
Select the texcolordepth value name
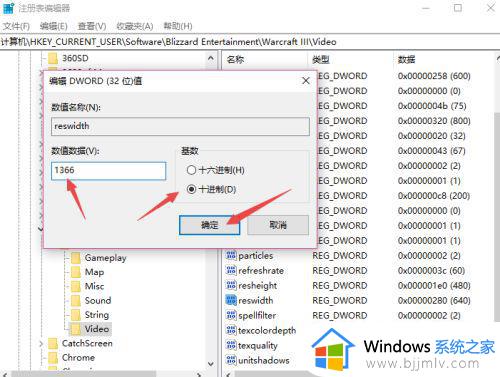[x=267, y=330]
